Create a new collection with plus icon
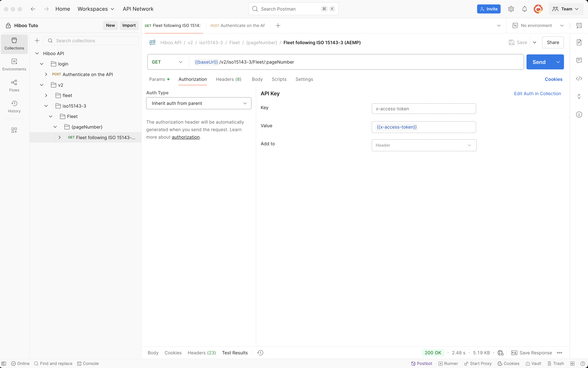Screen dimensions: 588x368 click(x=37, y=41)
